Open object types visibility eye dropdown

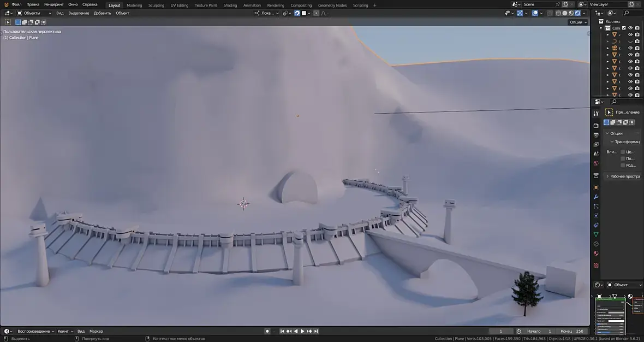[509, 13]
